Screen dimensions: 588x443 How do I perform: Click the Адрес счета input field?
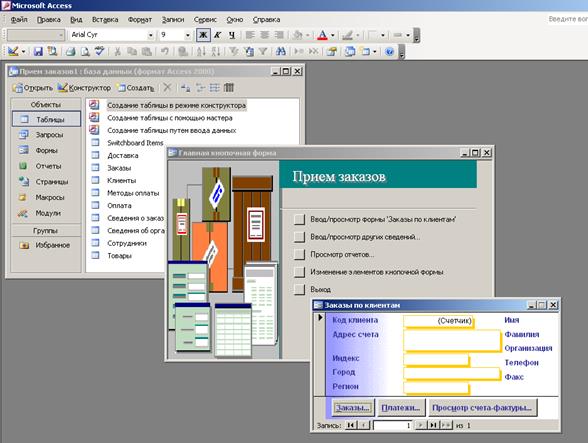pos(452,340)
